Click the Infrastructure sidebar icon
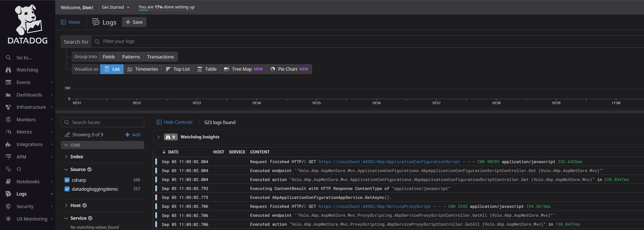The image size is (644, 230). click(x=8, y=107)
